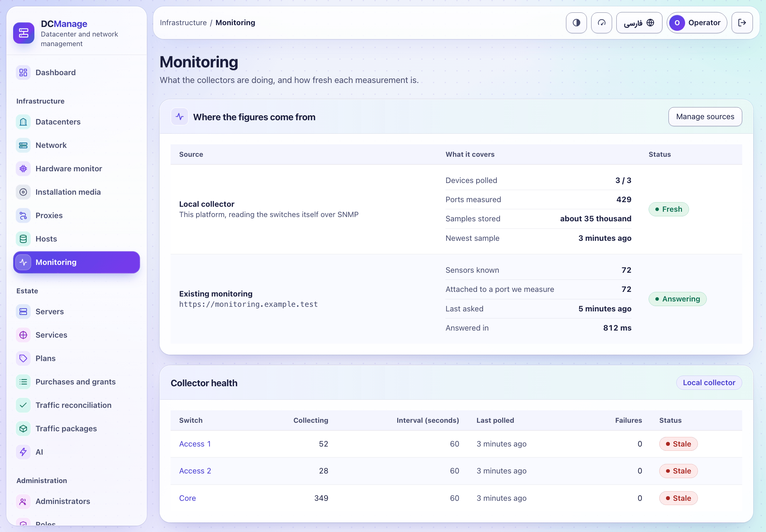766x532 pixels.
Task: Click the Stale badge in Core row
Action: (x=678, y=498)
